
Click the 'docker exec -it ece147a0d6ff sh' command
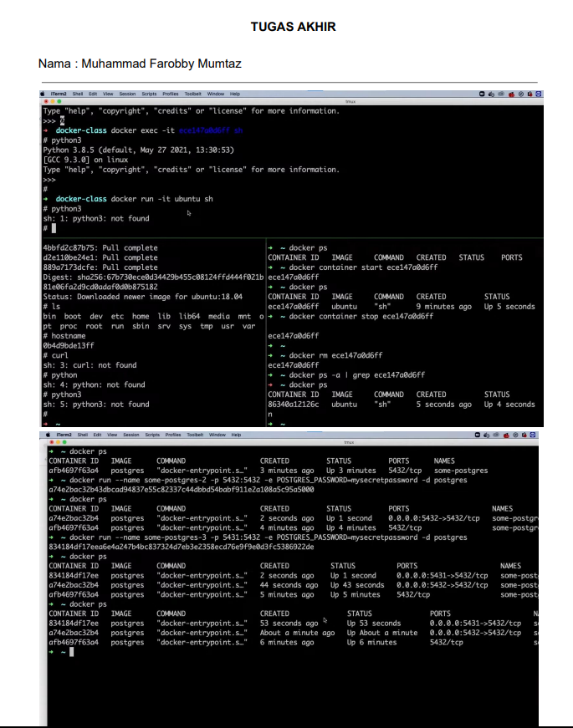[177, 130]
